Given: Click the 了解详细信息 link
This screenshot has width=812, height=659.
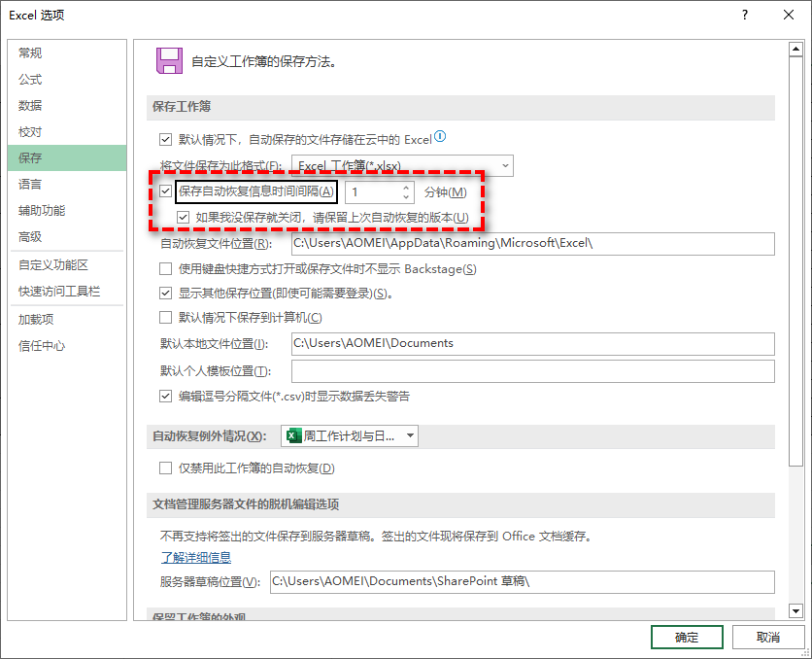Looking at the screenshot, I should 197,557.
